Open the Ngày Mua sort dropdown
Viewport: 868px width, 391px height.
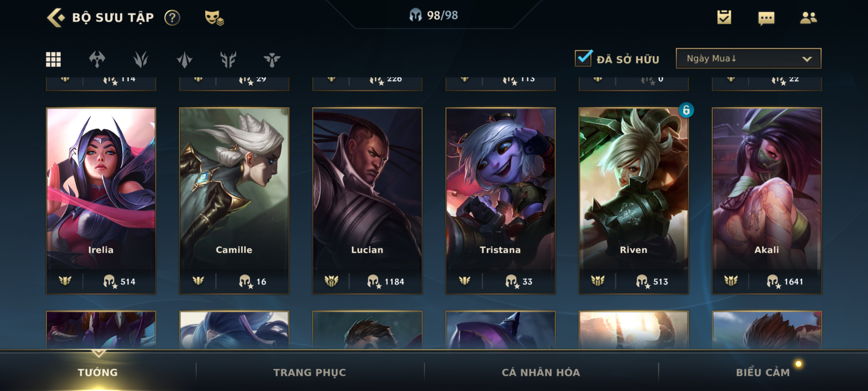point(748,58)
